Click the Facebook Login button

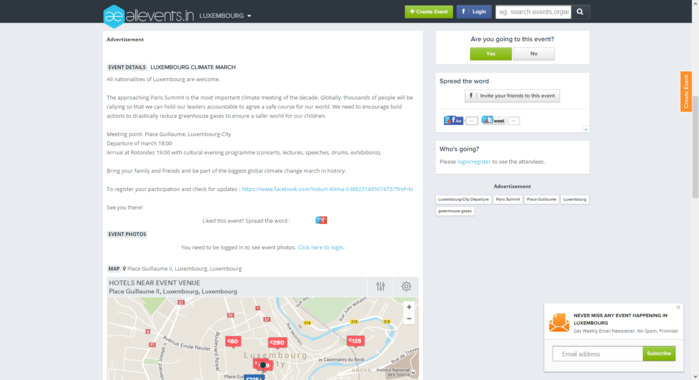474,12
